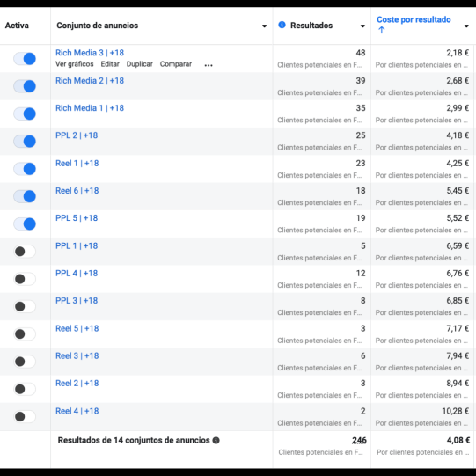Viewport: 476px width, 476px height.
Task: Click Editar under Rich Media 3
Action: coord(110,64)
